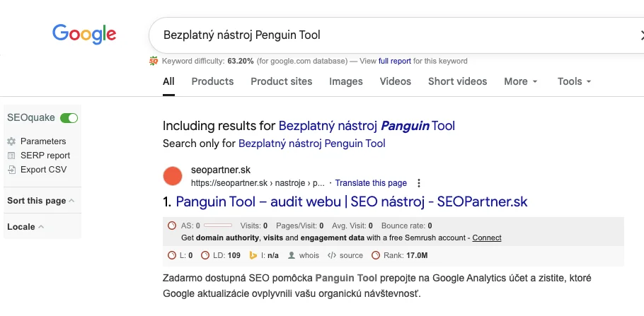This screenshot has width=644, height=316.
Task: Toggle the SEOquake switch off
Action: click(69, 118)
